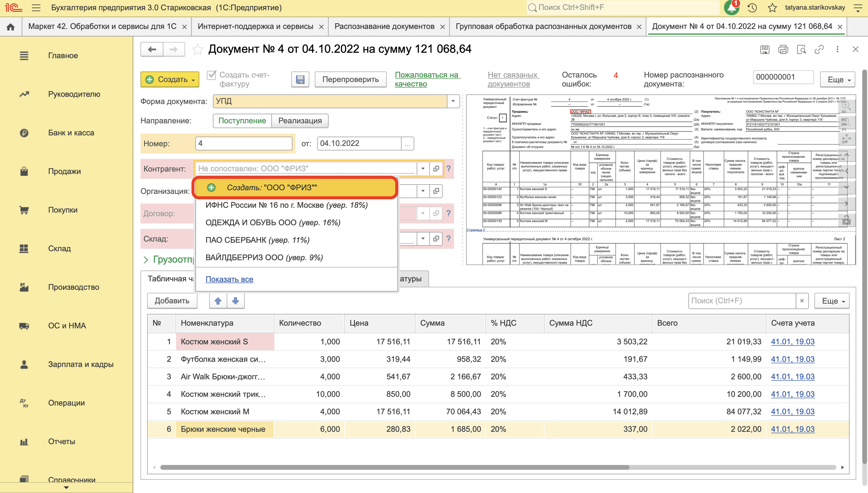Choose Создать: "ООО "ФРИЗ"" from list

(x=295, y=187)
